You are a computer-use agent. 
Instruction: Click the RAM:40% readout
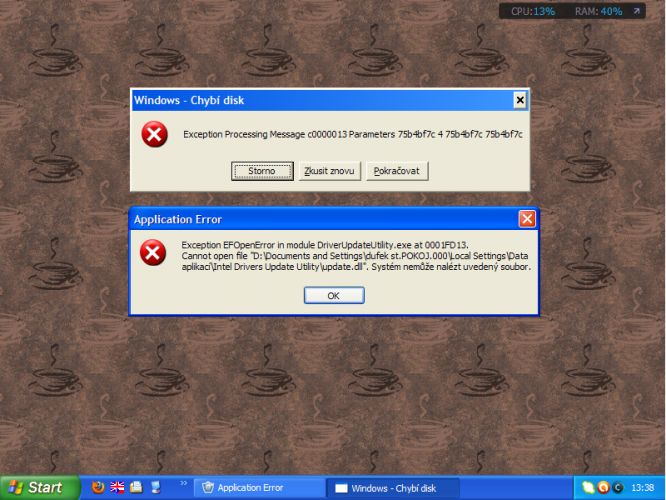(x=598, y=11)
